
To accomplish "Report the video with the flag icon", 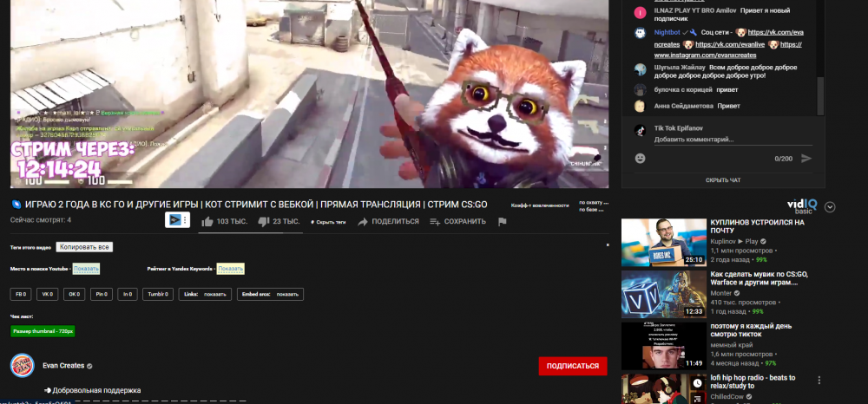I will tap(502, 222).
